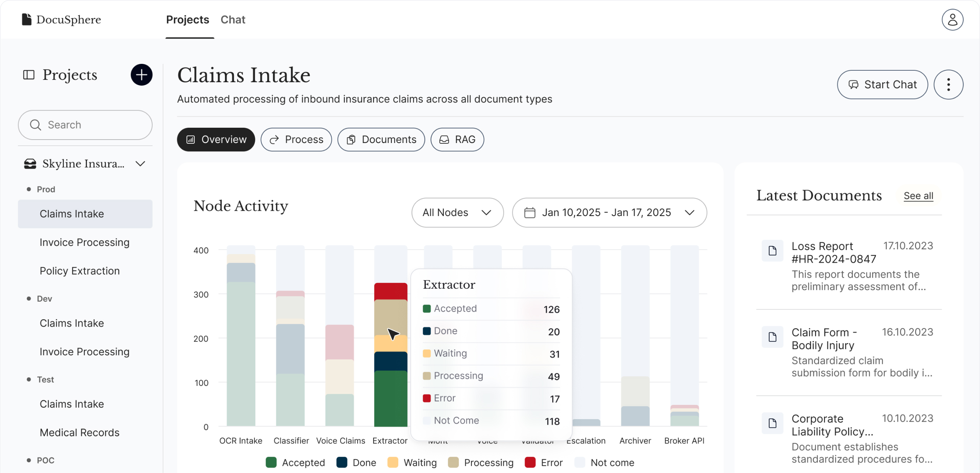Switch to the Chat top tab
The image size is (980, 473).
(233, 20)
